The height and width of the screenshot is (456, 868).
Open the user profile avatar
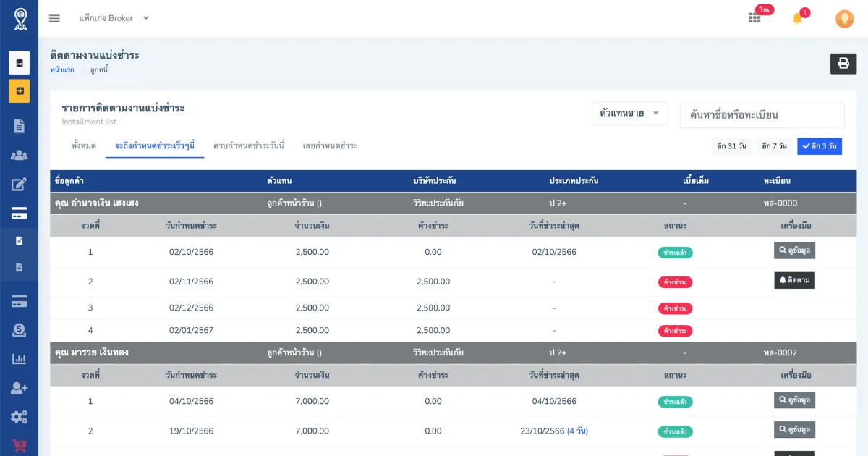click(x=844, y=19)
